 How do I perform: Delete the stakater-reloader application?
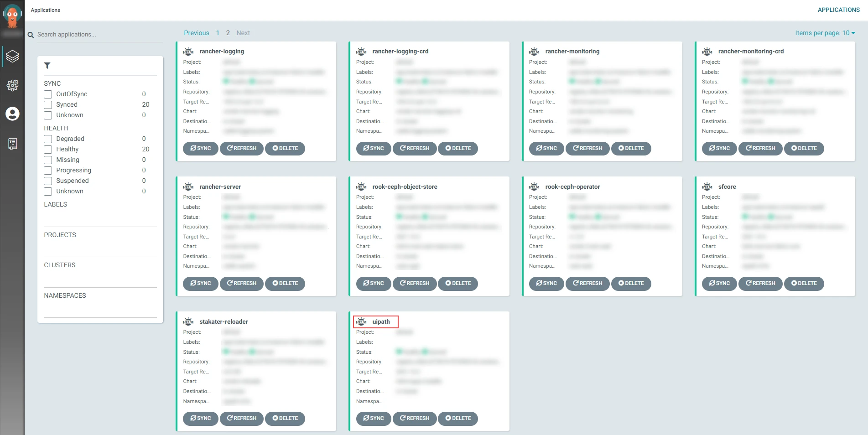tap(285, 418)
